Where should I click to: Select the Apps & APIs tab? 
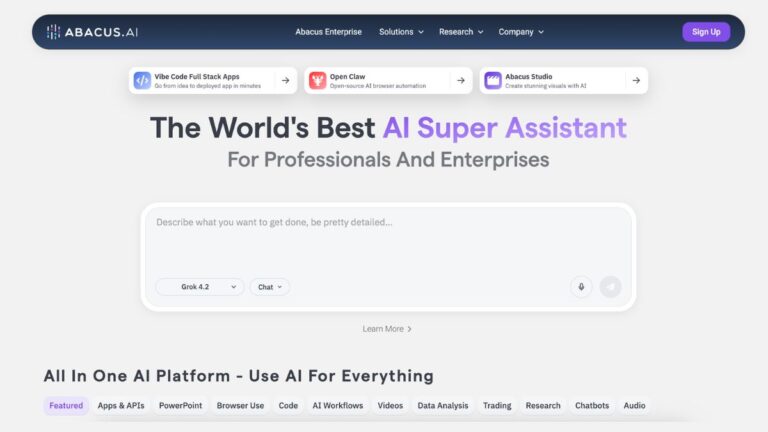(x=121, y=406)
